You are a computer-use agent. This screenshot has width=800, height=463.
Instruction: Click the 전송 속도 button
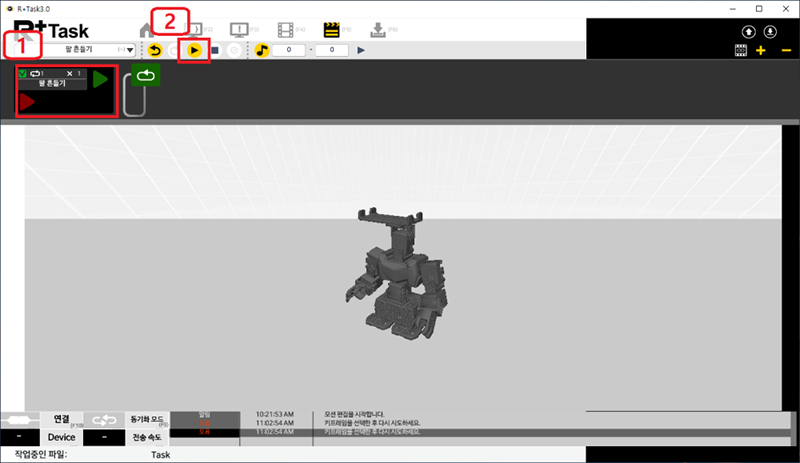click(147, 437)
